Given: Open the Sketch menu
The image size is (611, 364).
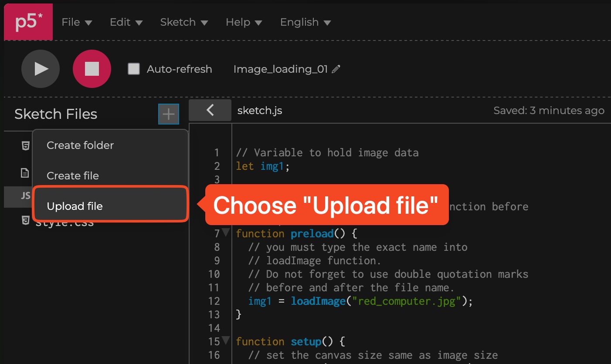Looking at the screenshot, I should (x=183, y=22).
